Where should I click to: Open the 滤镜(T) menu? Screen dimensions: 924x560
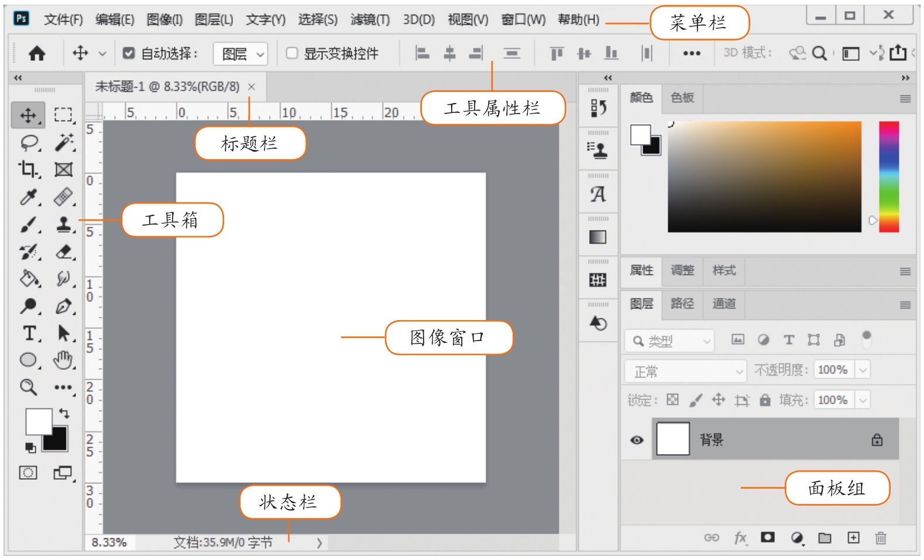[x=370, y=19]
